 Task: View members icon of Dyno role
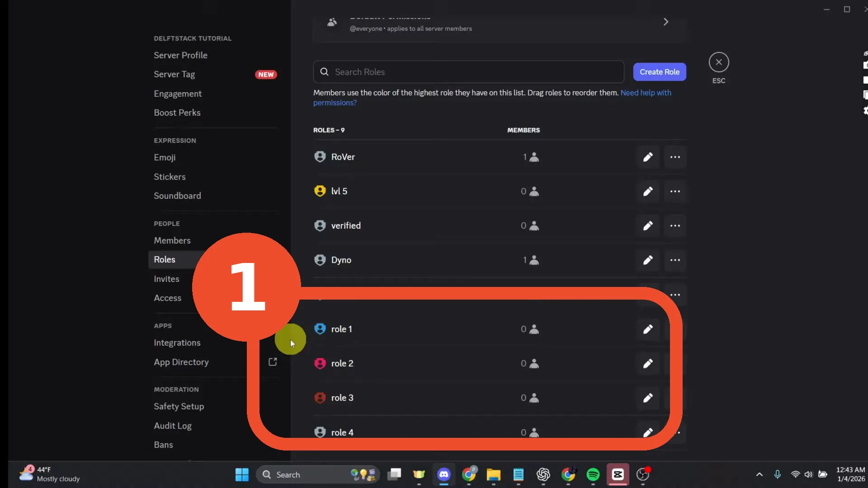point(534,260)
